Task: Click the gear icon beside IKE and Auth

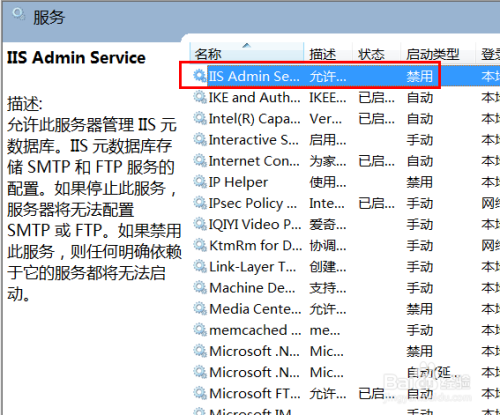Action: (200, 97)
